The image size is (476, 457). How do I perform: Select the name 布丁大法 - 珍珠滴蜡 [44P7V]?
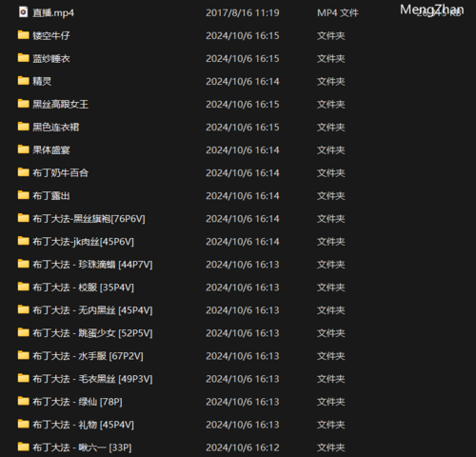[x=92, y=265]
